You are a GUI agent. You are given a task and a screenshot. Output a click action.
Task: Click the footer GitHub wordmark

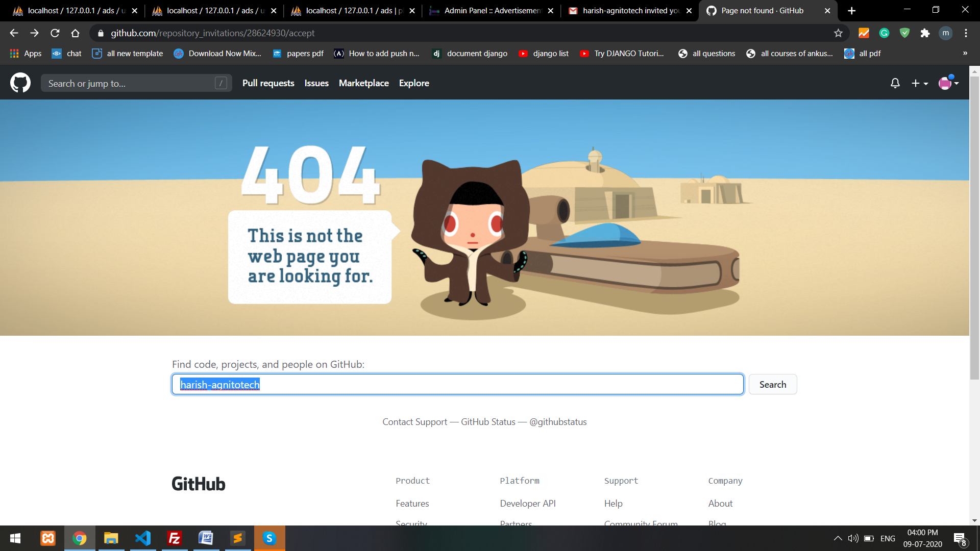(198, 484)
